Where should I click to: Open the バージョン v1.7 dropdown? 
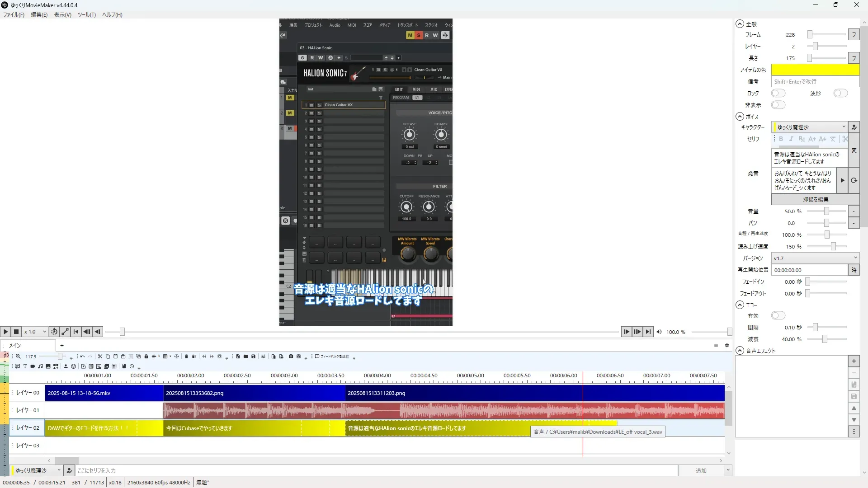[815, 258]
